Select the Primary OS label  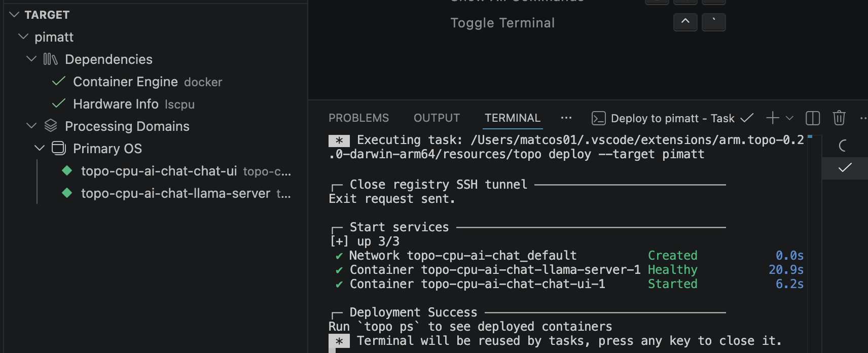[x=107, y=149]
